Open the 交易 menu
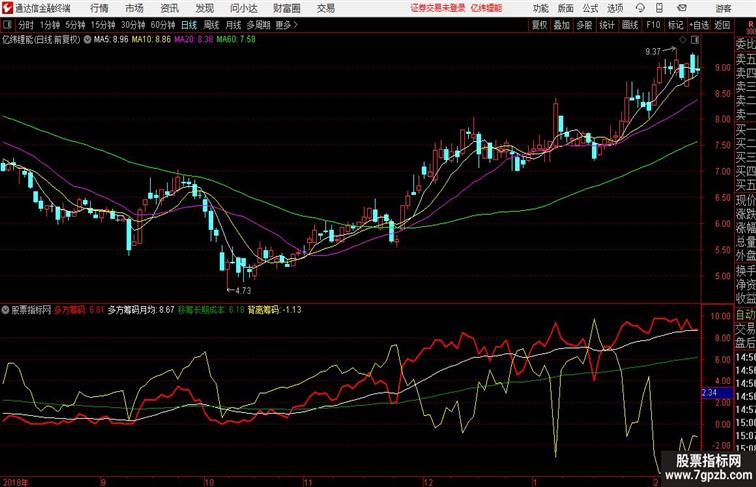This screenshot has height=487, width=756. coord(326,8)
